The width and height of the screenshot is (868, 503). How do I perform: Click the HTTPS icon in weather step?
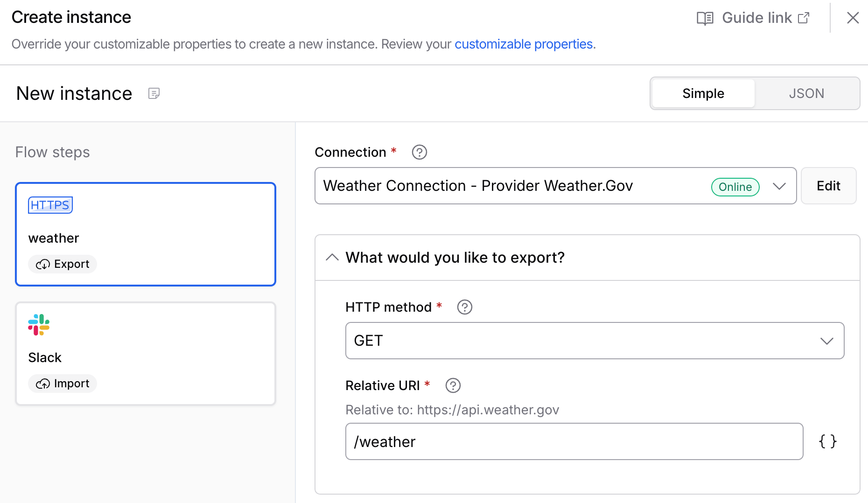click(50, 205)
